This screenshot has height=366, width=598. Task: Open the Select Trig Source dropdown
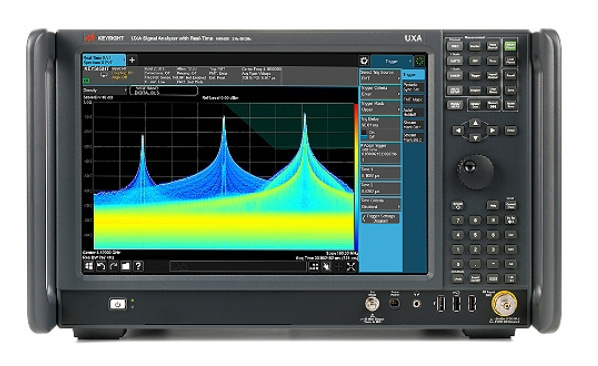pyautogui.click(x=380, y=76)
